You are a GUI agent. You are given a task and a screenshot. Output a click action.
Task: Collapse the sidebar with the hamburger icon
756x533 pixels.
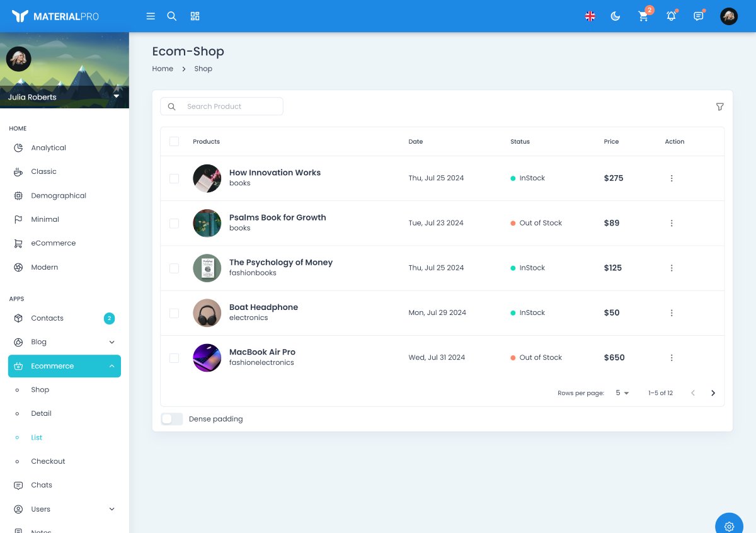151,16
